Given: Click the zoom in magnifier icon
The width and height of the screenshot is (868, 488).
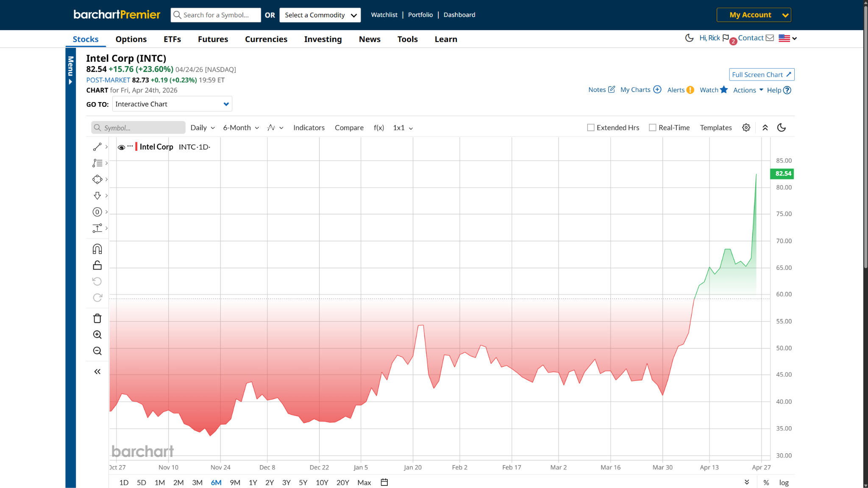Looking at the screenshot, I should tap(97, 335).
